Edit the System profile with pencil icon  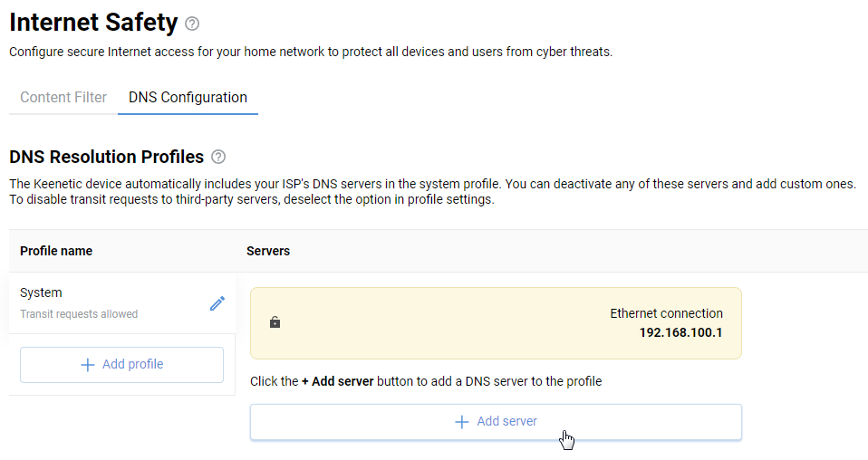pyautogui.click(x=217, y=303)
